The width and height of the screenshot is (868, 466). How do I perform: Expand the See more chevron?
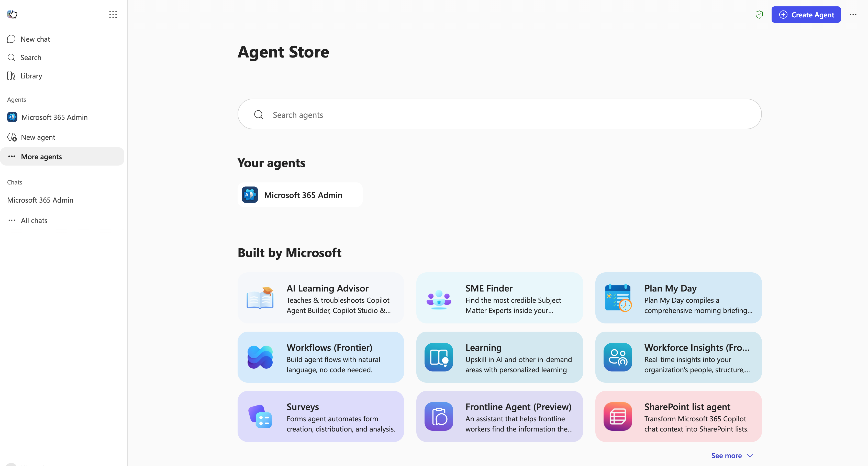(750, 456)
